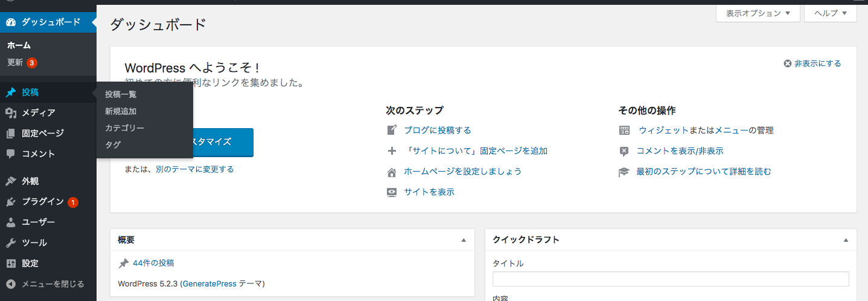The image size is (868, 301).
Task: Click the edit icon beside ブログに投稿する
Action: (x=392, y=130)
